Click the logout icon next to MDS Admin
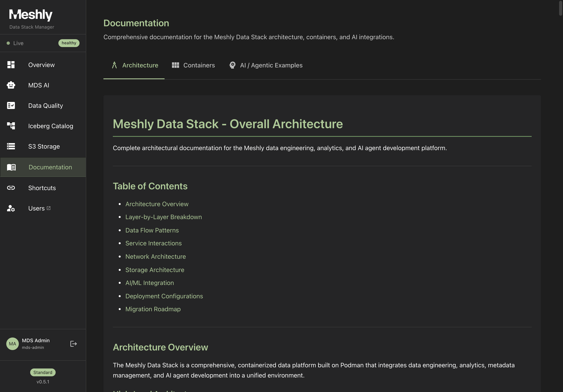Image resolution: width=563 pixels, height=392 pixels. pos(73,344)
